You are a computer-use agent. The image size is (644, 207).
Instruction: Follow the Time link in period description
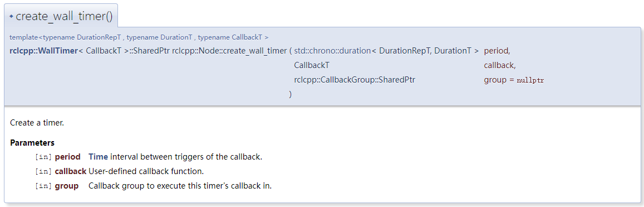click(x=98, y=157)
